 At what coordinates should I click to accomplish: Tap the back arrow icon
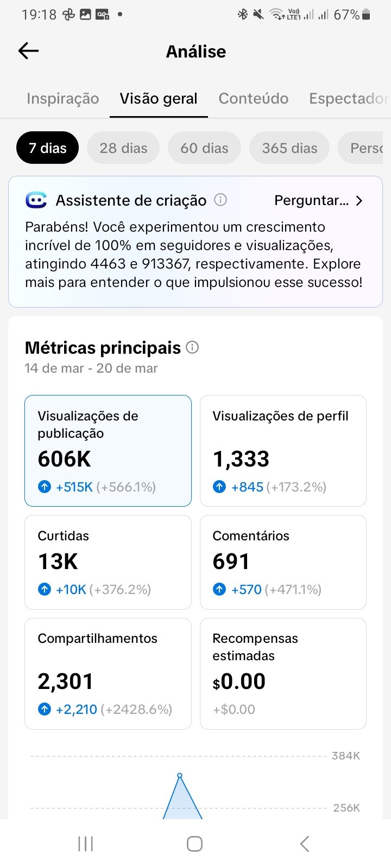29,51
